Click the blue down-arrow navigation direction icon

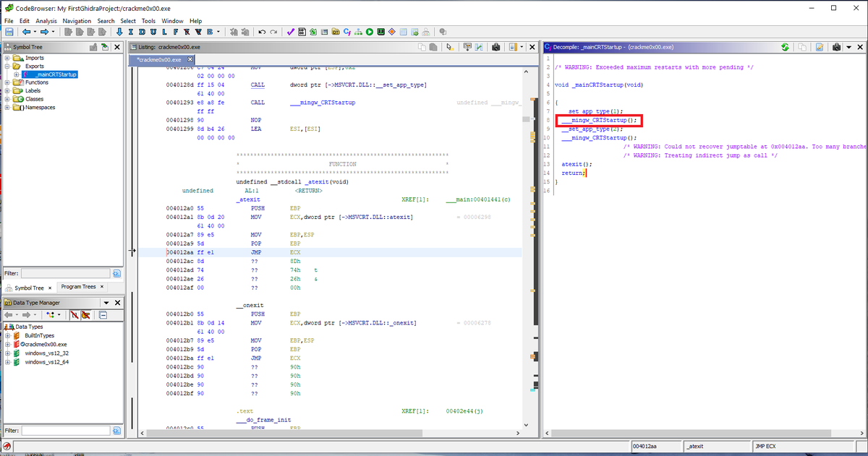119,32
